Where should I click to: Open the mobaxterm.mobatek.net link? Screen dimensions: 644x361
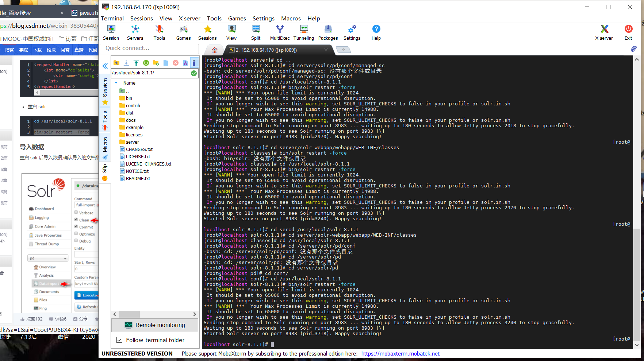(400, 353)
